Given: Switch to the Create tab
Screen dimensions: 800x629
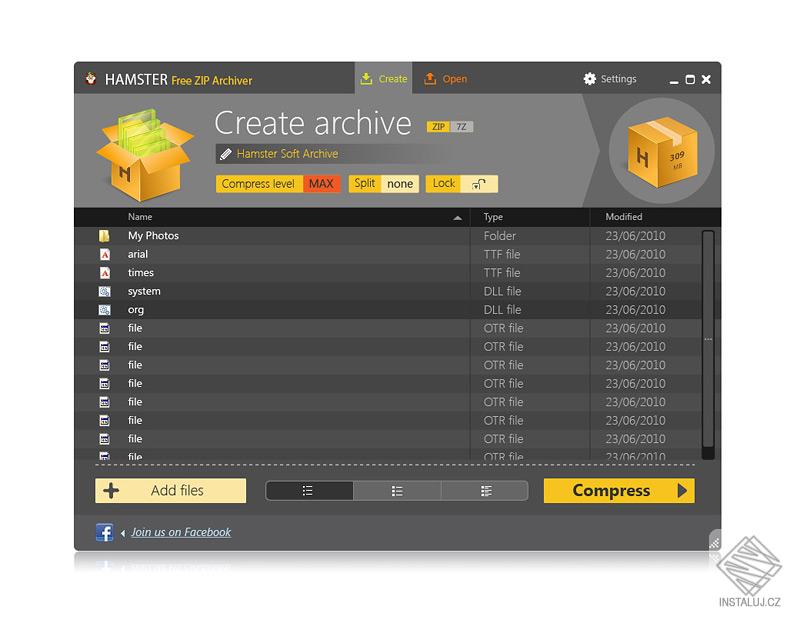Looking at the screenshot, I should pyautogui.click(x=384, y=79).
